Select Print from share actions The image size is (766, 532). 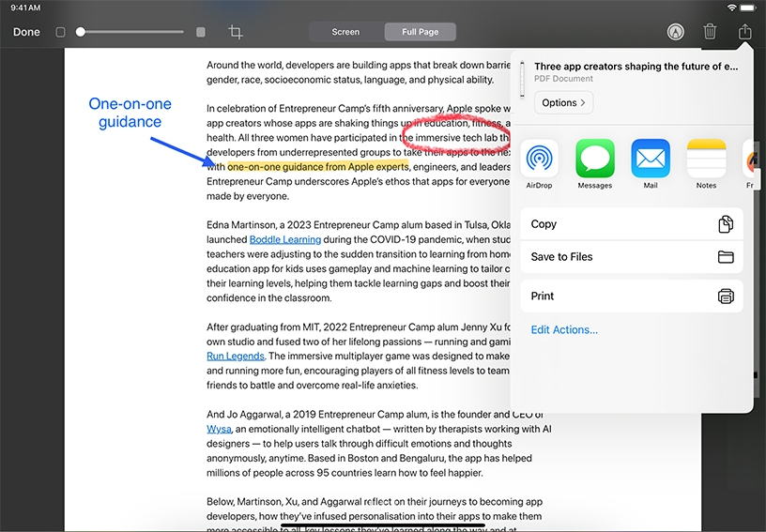coord(631,296)
